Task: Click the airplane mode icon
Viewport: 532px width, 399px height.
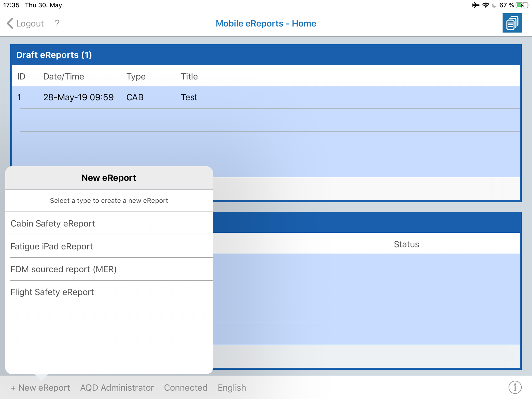Action: [x=476, y=5]
